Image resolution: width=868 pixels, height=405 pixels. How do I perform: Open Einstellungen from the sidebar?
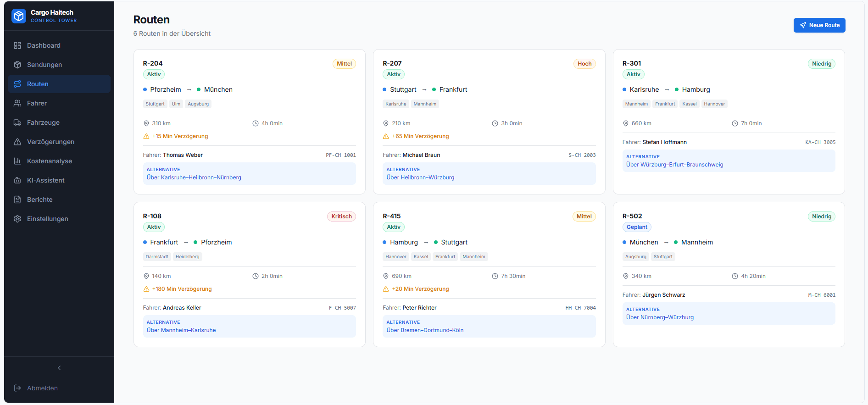pyautogui.click(x=59, y=219)
